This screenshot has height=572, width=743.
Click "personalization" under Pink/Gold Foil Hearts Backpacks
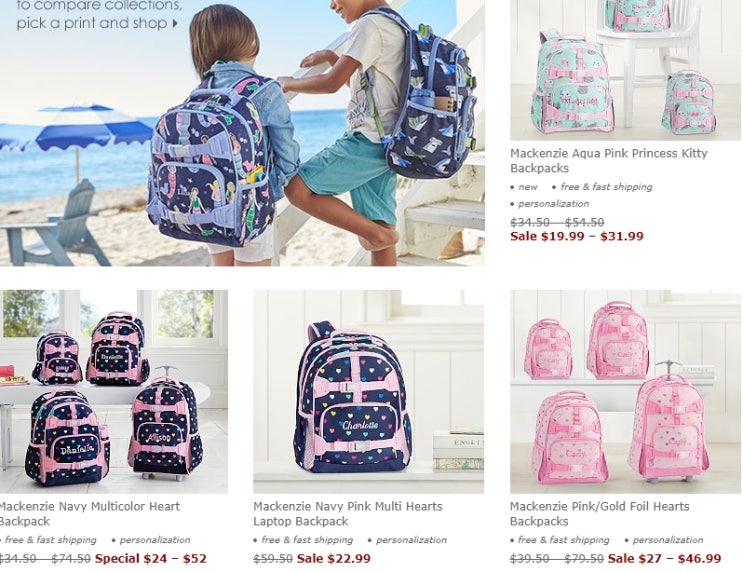pos(668,540)
